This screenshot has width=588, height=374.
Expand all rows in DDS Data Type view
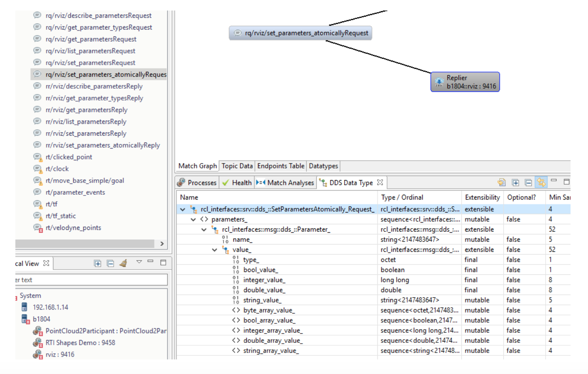(x=516, y=183)
